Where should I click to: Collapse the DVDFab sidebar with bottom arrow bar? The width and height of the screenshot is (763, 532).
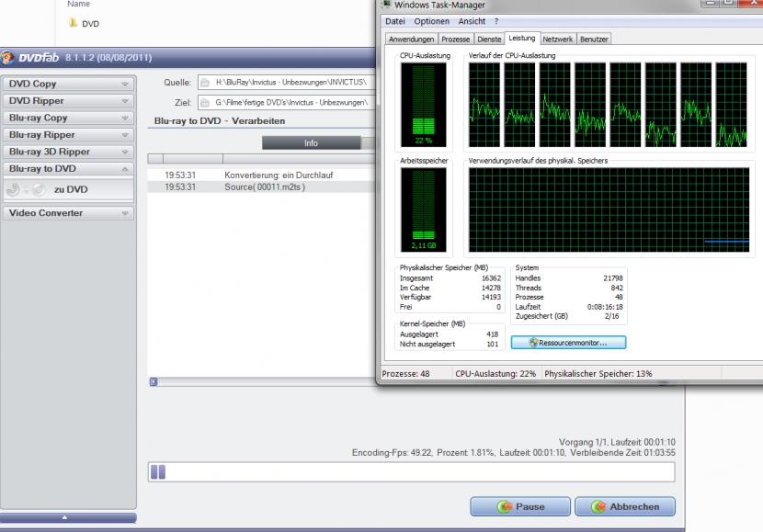pyautogui.click(x=68, y=518)
